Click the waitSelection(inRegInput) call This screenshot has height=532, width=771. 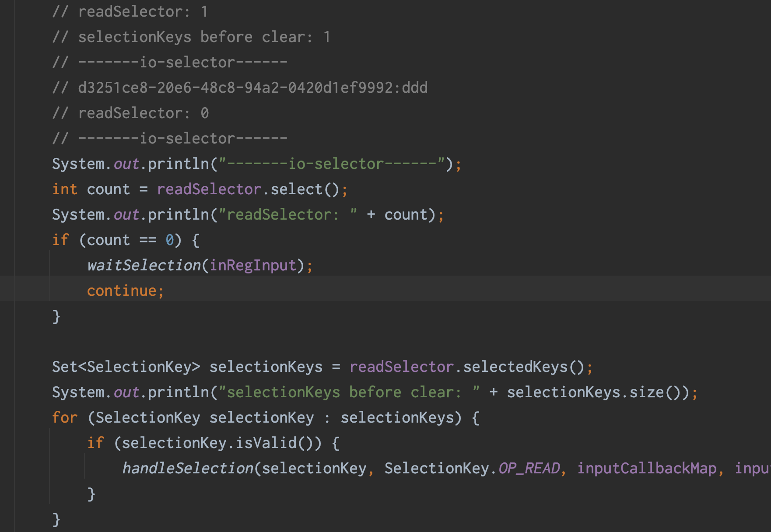200,266
